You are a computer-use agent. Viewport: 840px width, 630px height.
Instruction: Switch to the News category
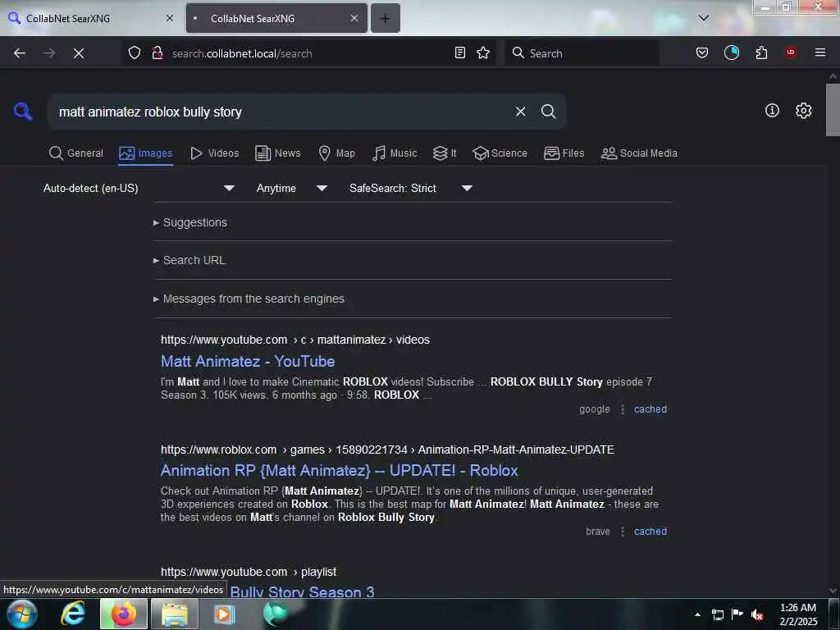278,153
